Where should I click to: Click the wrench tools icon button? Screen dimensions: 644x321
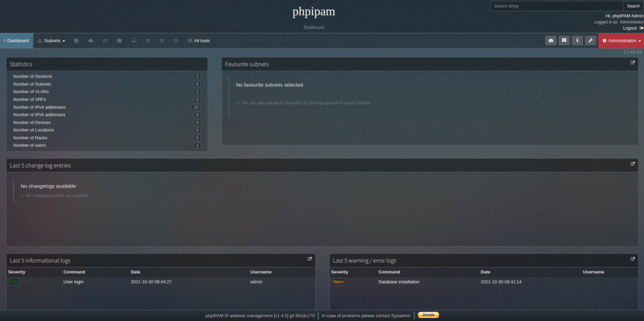(590, 40)
